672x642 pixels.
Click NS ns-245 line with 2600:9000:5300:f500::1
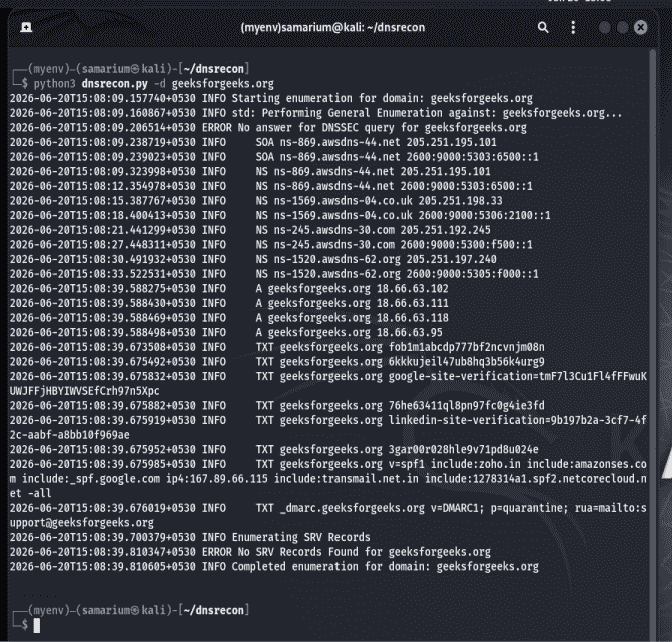(271, 244)
